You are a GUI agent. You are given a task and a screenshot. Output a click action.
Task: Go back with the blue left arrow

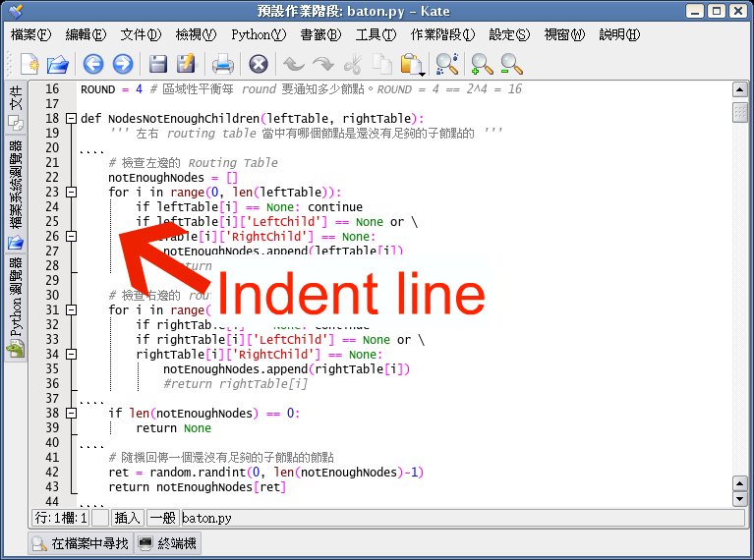92,65
